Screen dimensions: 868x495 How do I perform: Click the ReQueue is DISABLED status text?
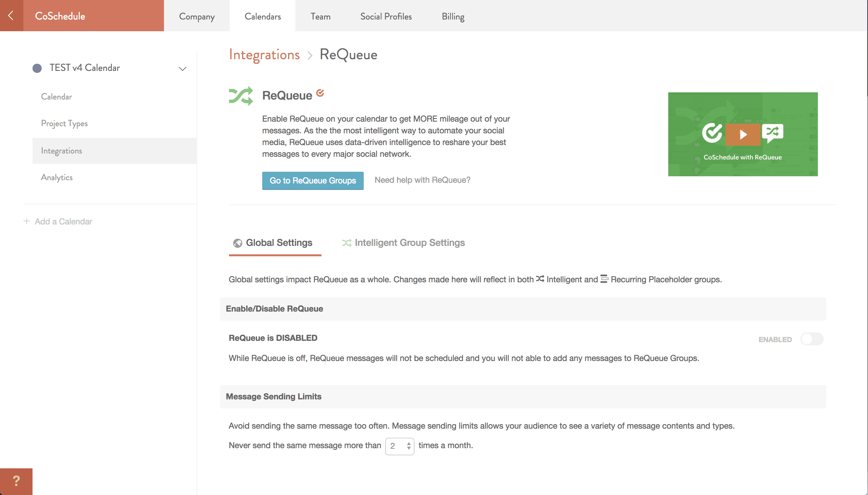(x=273, y=338)
